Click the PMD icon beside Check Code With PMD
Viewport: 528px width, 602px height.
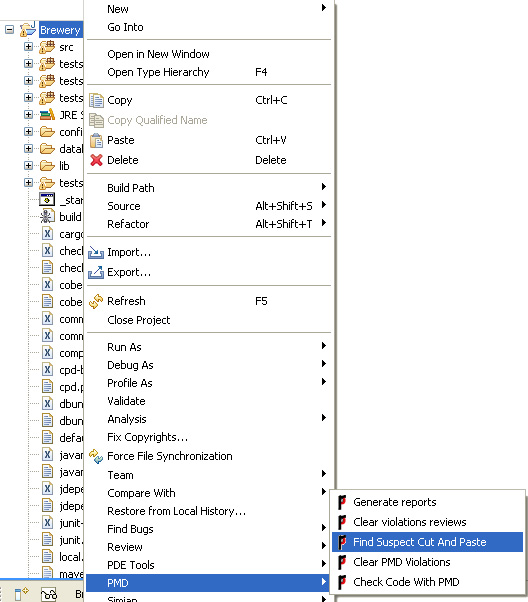pyautogui.click(x=342, y=582)
